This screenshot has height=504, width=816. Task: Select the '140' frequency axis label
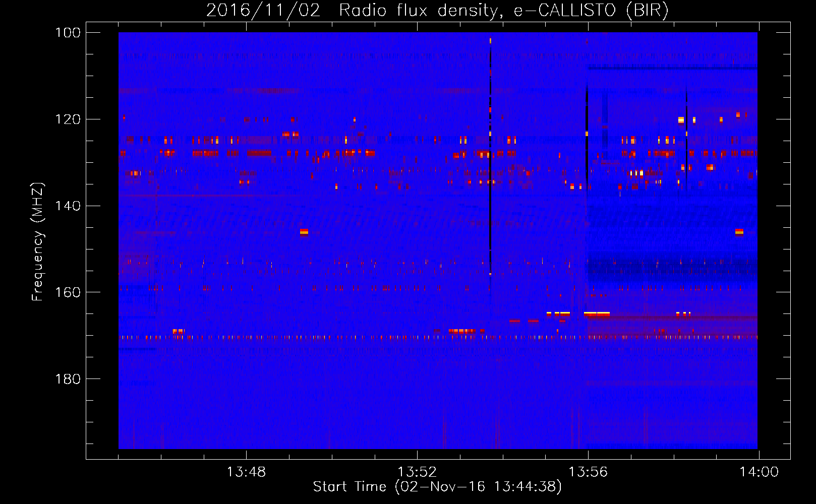[68, 206]
